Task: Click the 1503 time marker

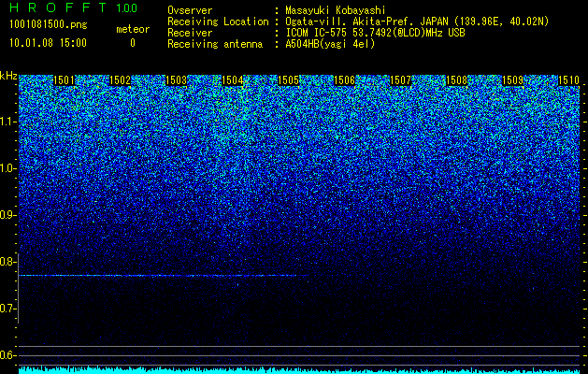Action: [x=176, y=80]
